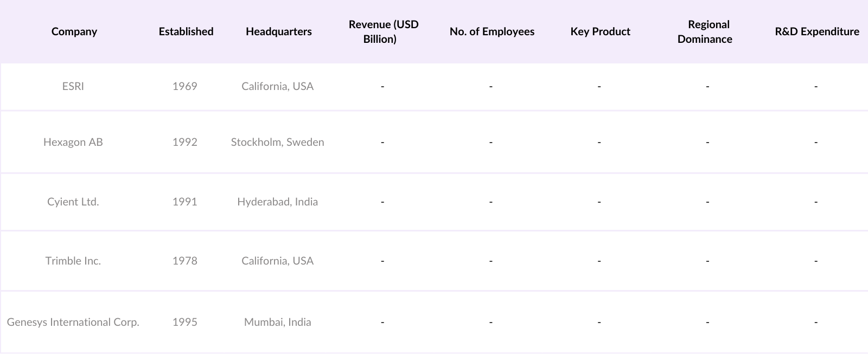Click the 1969 established year cell
The width and height of the screenshot is (868, 354).
click(184, 86)
